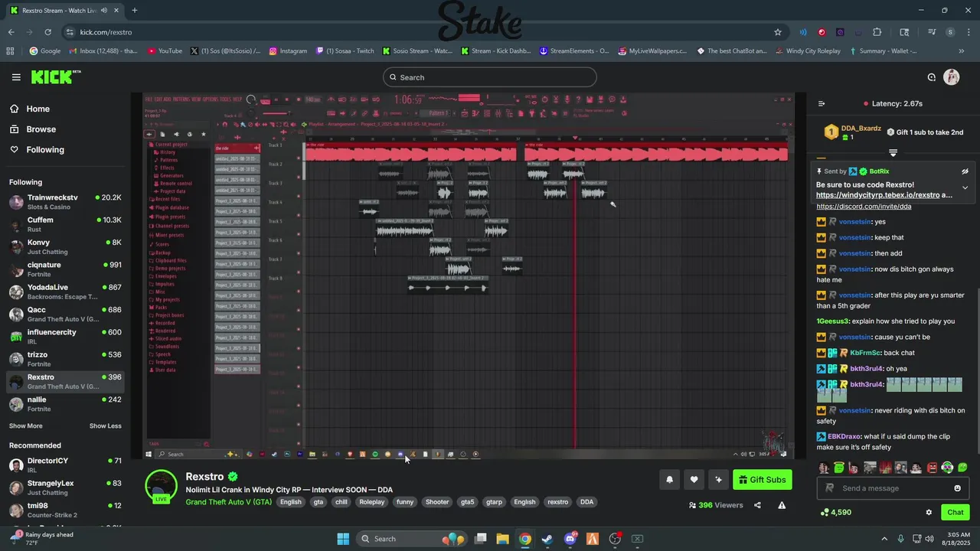Image resolution: width=980 pixels, height=551 pixels.
Task: Open DirectorICY recommended channel
Action: (65, 465)
